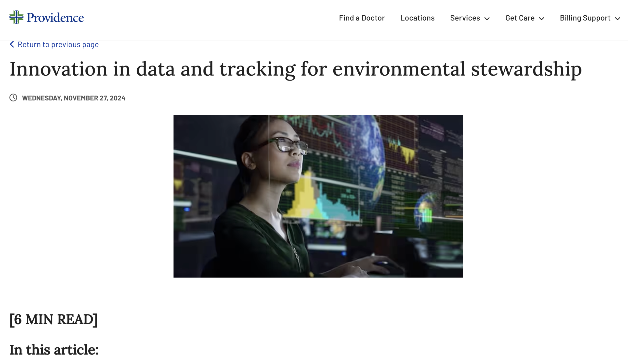The width and height of the screenshot is (628, 364).
Task: Click the In this article heading
Action: coord(54,350)
